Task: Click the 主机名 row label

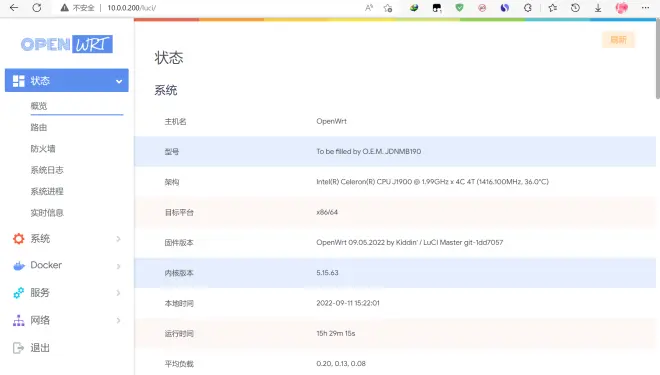Action: pos(175,122)
